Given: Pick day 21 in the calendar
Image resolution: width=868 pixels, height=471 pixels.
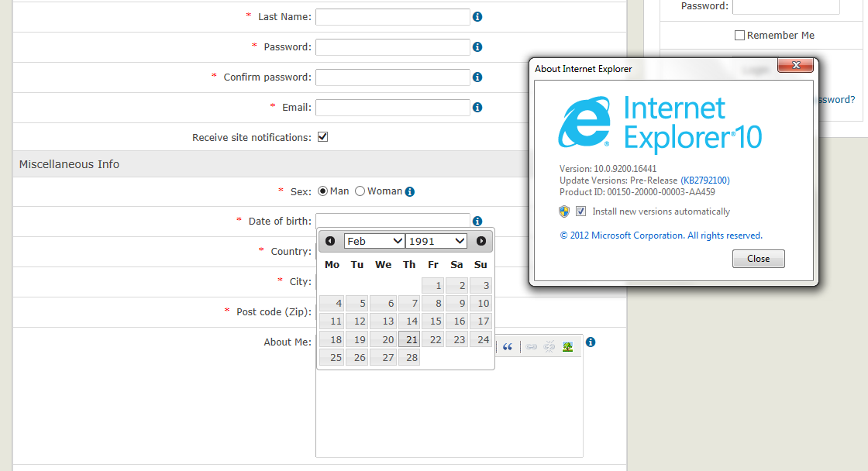Looking at the screenshot, I should click(409, 339).
